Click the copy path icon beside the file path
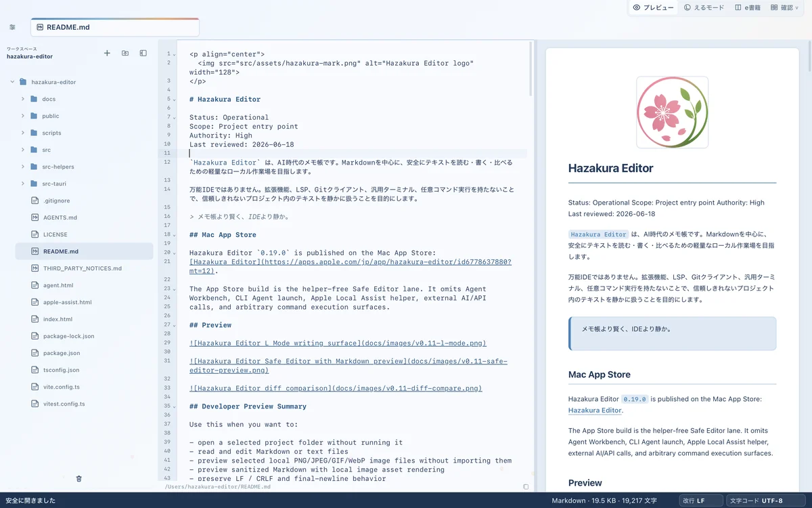The width and height of the screenshot is (812, 508). pyautogui.click(x=526, y=486)
